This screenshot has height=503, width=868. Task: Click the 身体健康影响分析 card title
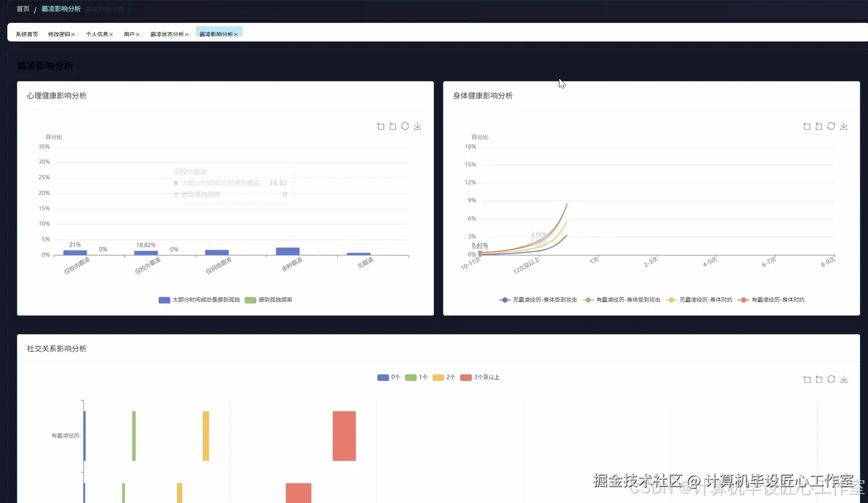[483, 96]
